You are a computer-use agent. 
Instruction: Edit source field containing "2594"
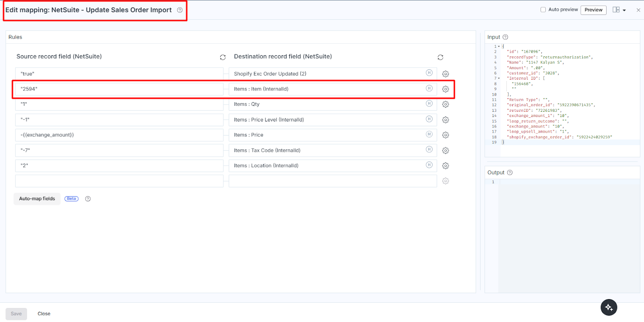(119, 89)
